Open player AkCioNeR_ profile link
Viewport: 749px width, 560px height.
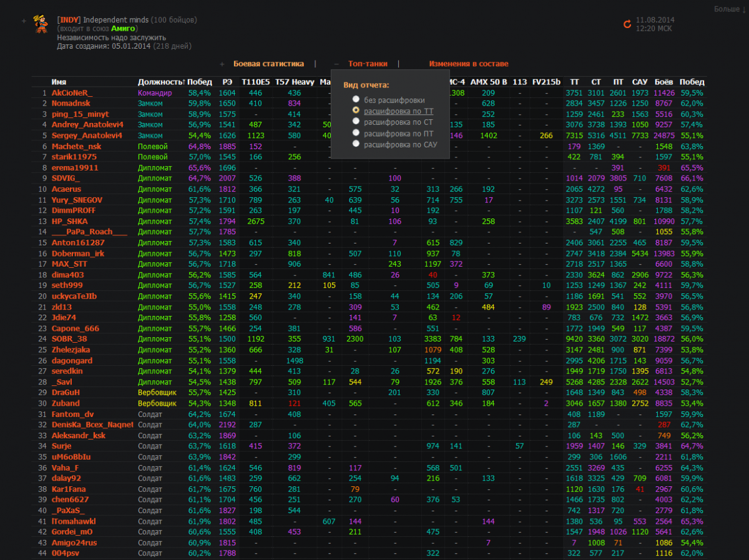click(x=72, y=92)
